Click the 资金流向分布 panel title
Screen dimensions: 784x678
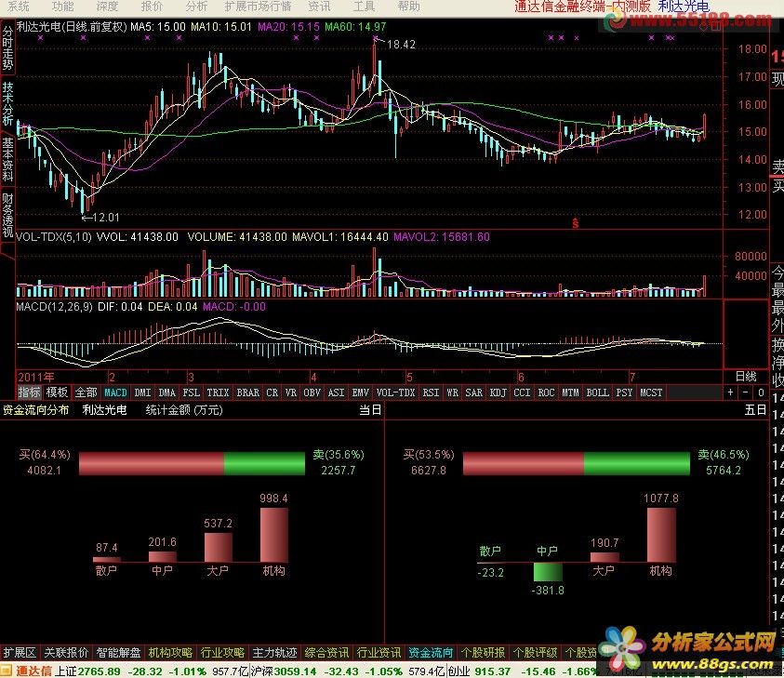(35, 410)
